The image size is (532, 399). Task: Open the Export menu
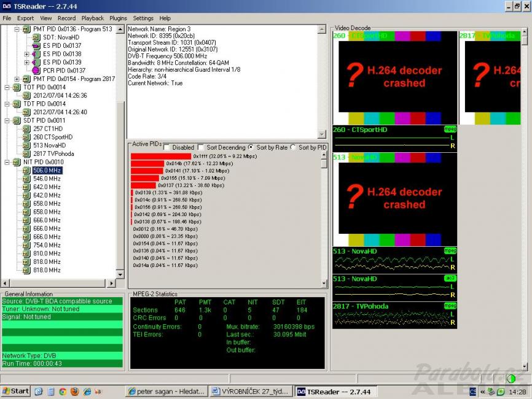pos(25,18)
